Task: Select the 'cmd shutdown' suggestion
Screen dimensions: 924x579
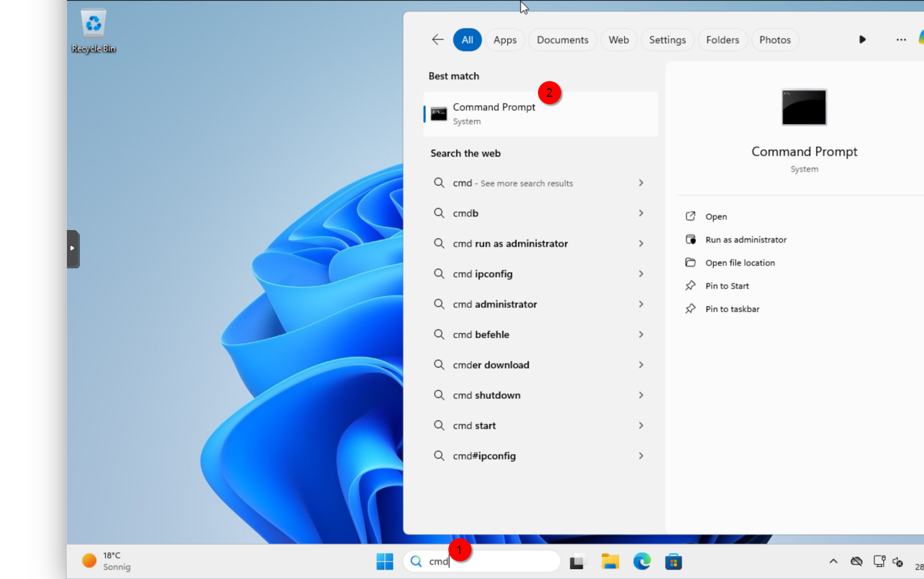Action: (540, 395)
